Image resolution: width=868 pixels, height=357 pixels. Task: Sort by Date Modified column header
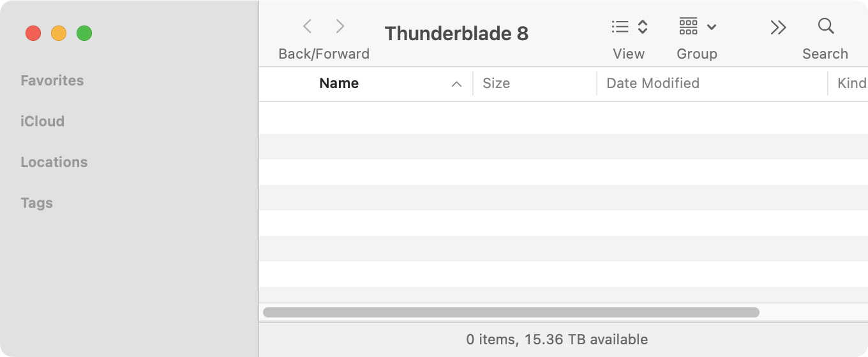pos(653,83)
